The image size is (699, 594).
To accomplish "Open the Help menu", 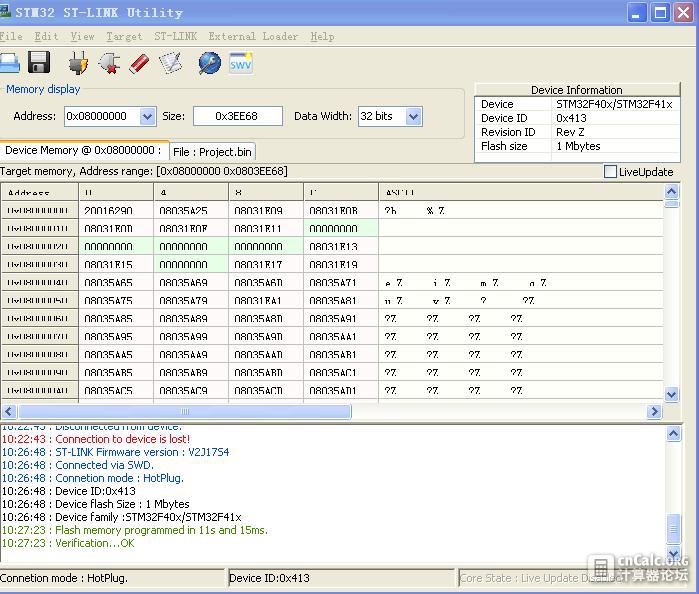I will click(x=322, y=37).
